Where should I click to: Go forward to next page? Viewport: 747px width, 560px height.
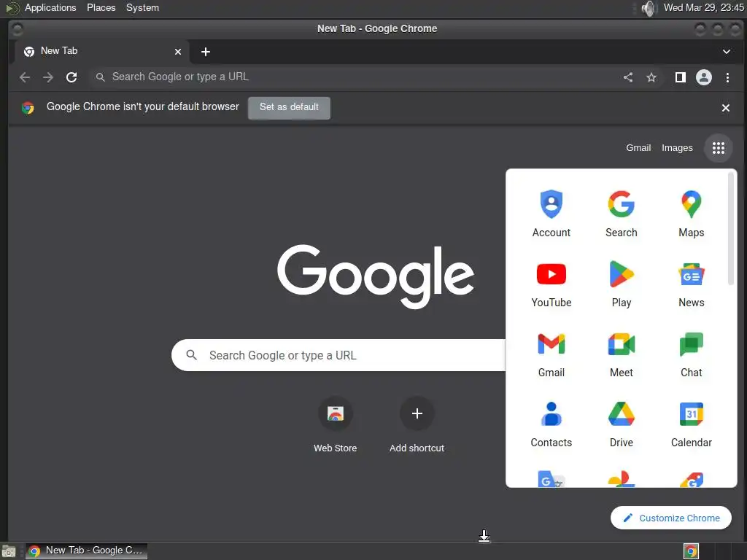(48, 77)
